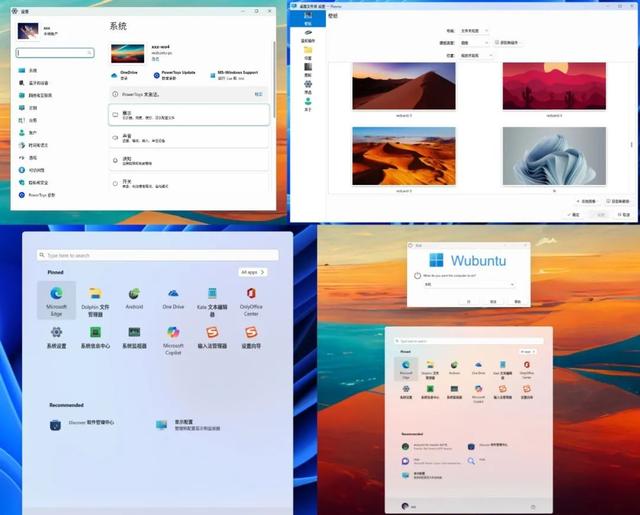Focus the large Start menu search box
Screen dimensions: 640x515
click(x=158, y=255)
